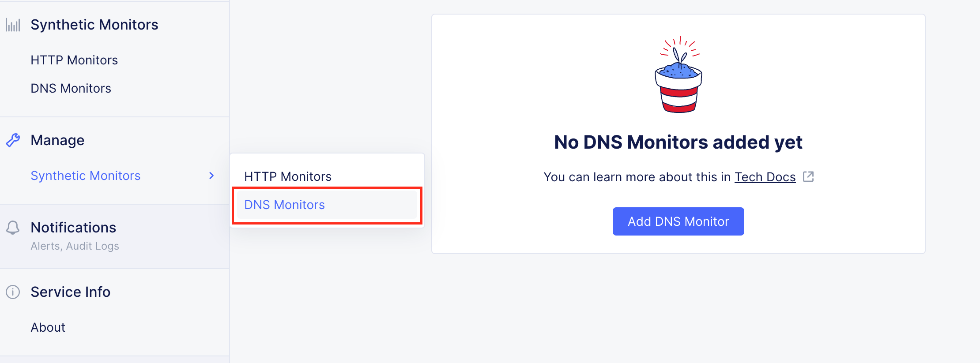Screen dimensions: 980x363
Task: Click the potted plant illustration
Action: [678, 75]
